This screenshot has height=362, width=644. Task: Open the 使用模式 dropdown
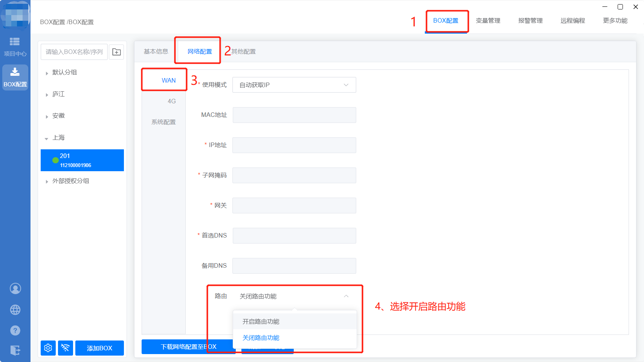tap(294, 85)
